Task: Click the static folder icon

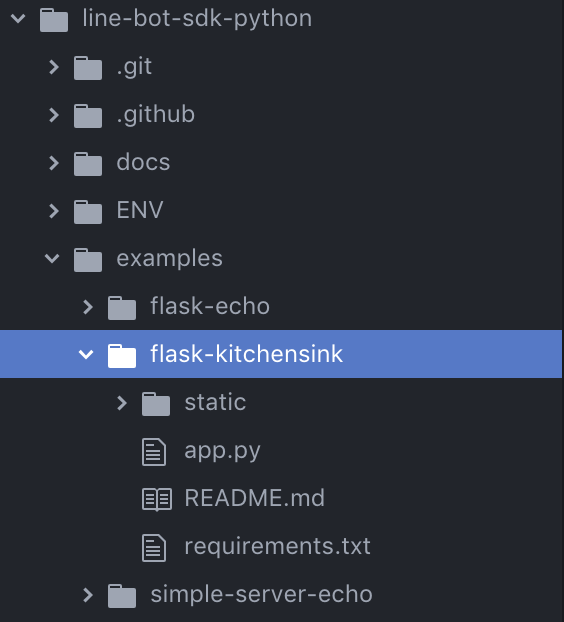Action: pos(156,404)
